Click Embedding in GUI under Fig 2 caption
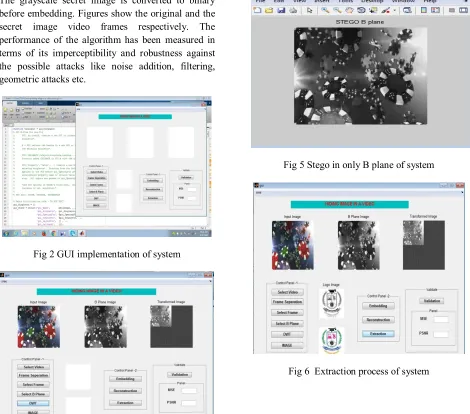 click(x=125, y=379)
